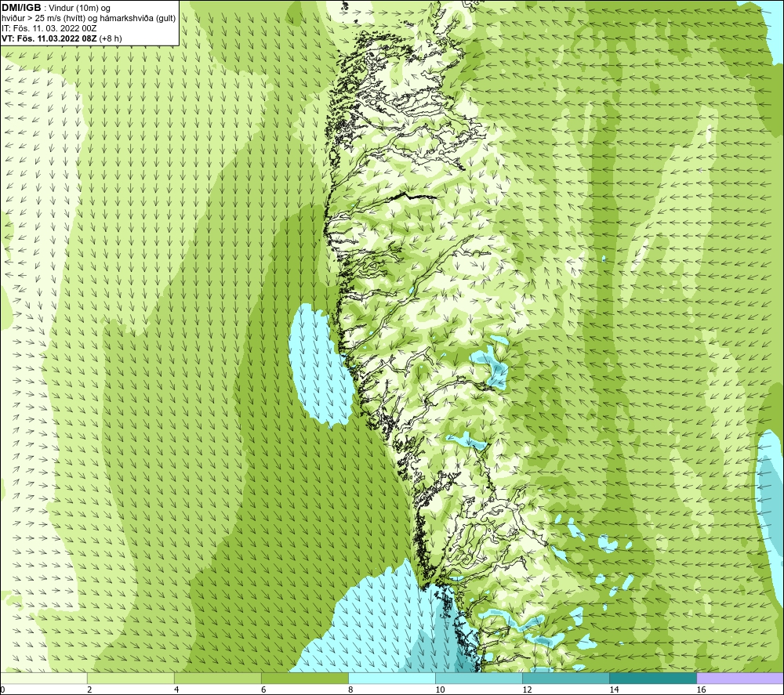Click the "hviður > 25 m/s (hvítt)" line
This screenshot has height=695, width=784.
(89, 19)
